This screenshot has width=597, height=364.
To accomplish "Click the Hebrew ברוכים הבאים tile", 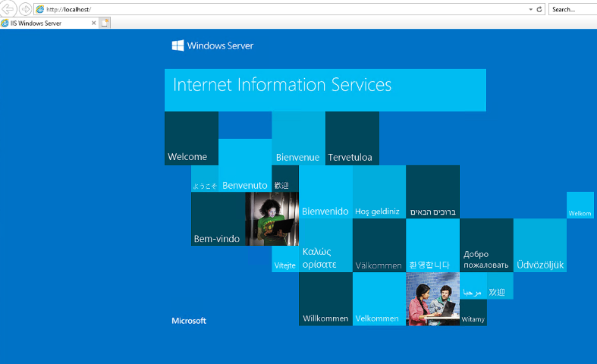I will (432, 192).
